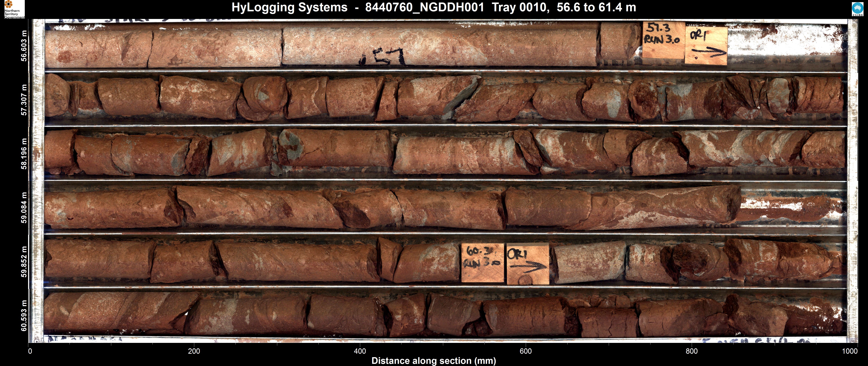
Task: Click the HyLogging Systems tray title text
Action: [434, 7]
